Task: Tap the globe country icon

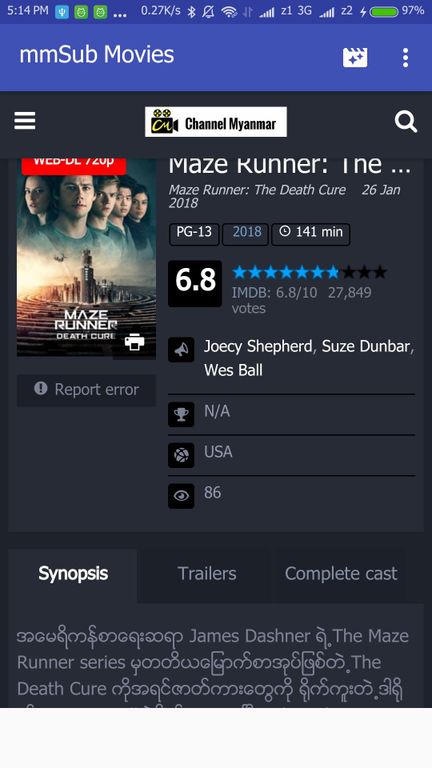Action: pyautogui.click(x=181, y=456)
